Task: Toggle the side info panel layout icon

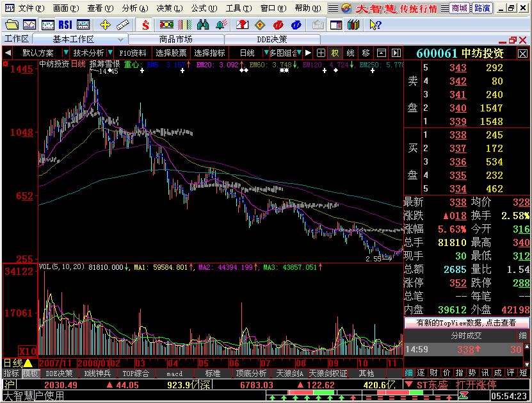Action: click(336, 25)
